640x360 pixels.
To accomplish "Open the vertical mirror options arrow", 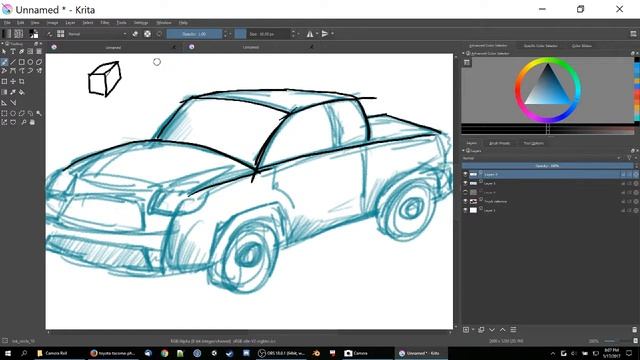I will [332, 34].
